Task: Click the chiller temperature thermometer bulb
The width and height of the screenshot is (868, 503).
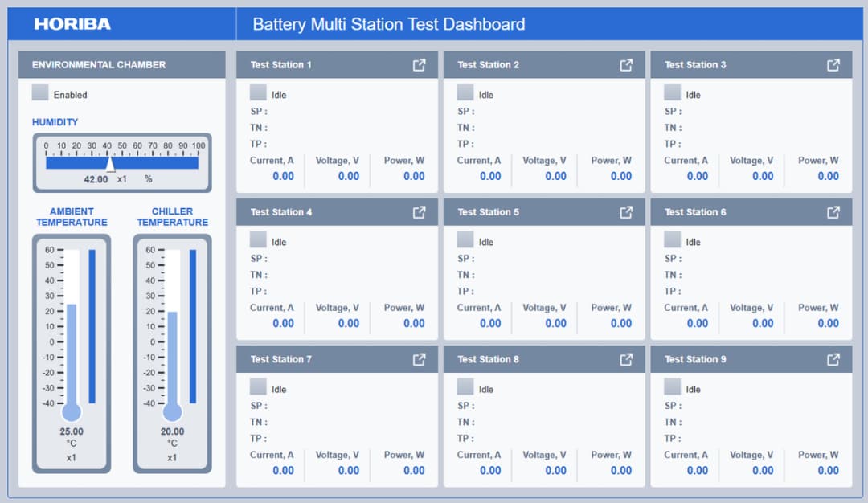Action: pos(172,411)
